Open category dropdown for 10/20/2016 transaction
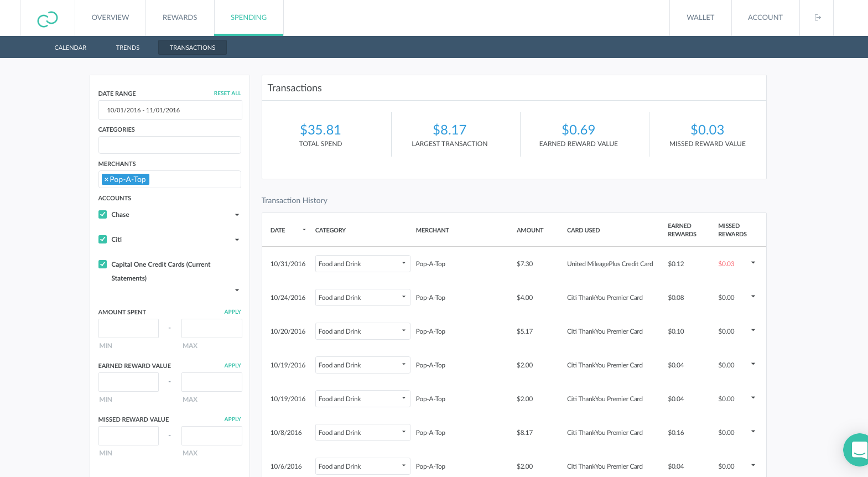This screenshot has width=868, height=477. [x=362, y=331]
